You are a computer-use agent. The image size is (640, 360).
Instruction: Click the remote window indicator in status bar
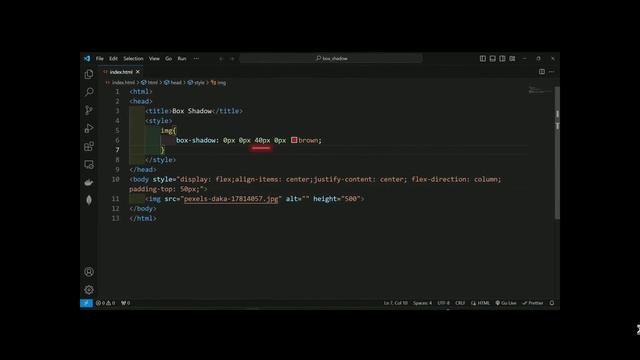(x=86, y=303)
